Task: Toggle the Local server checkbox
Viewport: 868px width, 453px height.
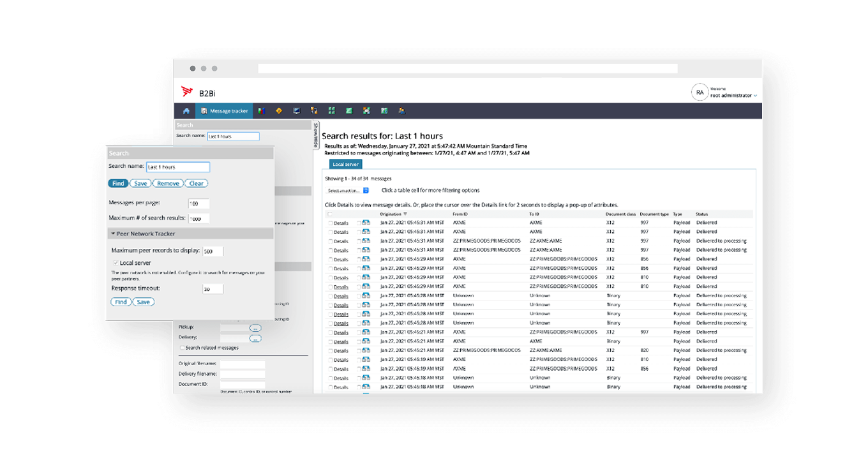Action: (x=116, y=263)
